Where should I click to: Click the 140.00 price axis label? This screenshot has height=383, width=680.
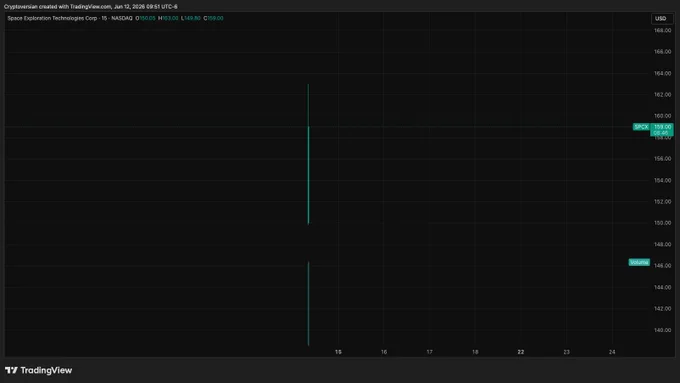[x=662, y=330]
